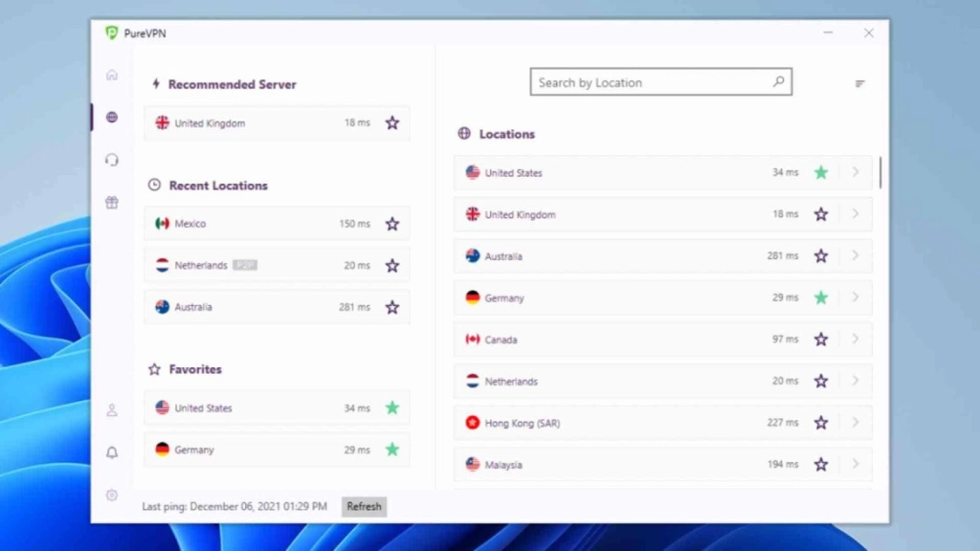This screenshot has width=980, height=551.
Task: Toggle green star for Germany in Locations list
Action: pos(820,298)
